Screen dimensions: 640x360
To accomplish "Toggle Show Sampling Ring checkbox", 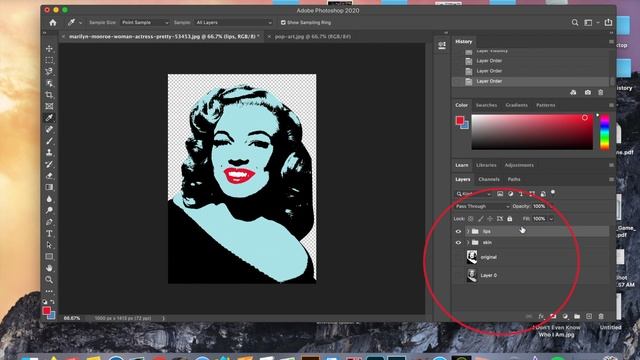I will pos(283,22).
